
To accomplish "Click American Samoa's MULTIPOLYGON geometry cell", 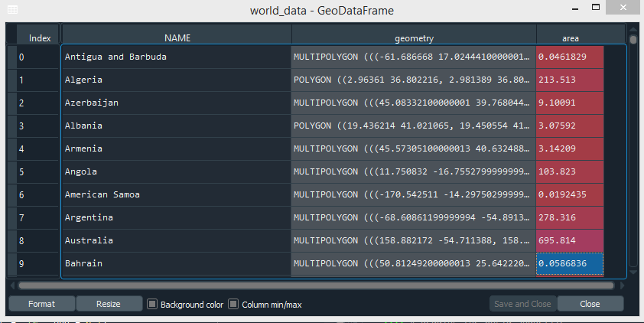I will pos(413,194).
